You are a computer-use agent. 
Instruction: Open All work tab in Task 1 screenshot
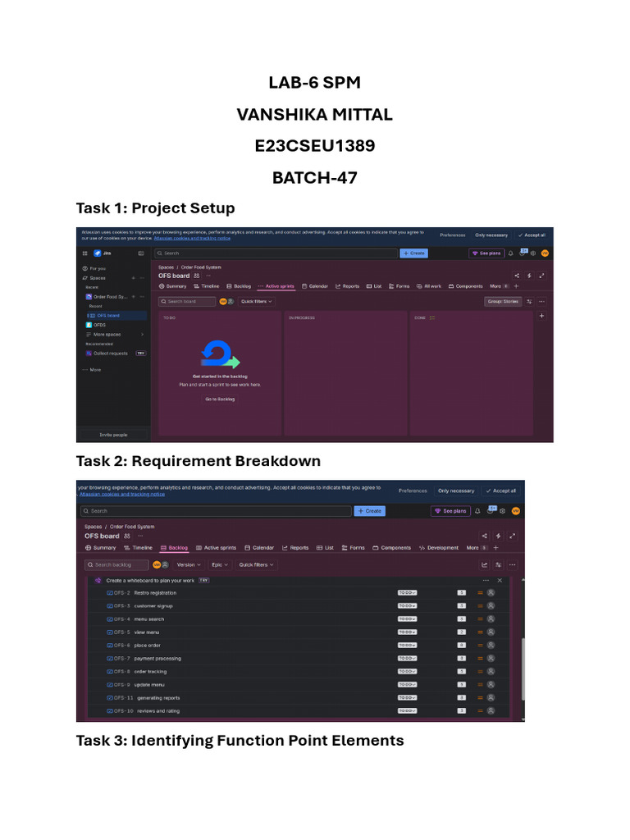coord(429,286)
